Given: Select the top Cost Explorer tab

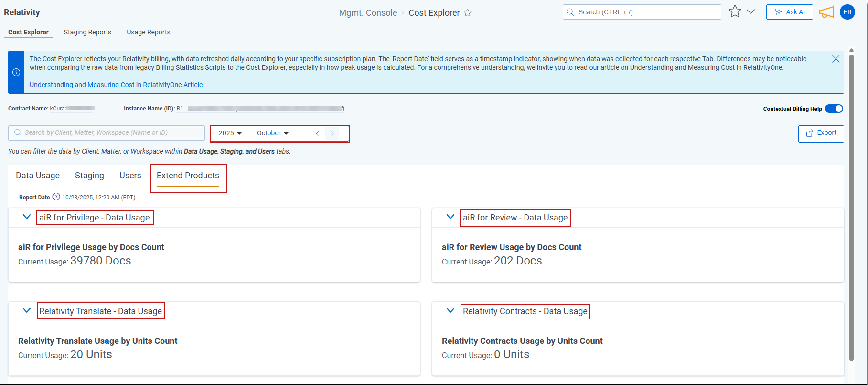Looking at the screenshot, I should (28, 32).
